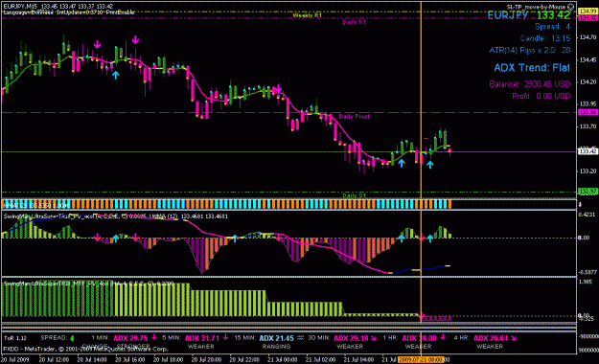
Task: Click the 'WEAKER' status under 4 HR
Action: pos(490,347)
